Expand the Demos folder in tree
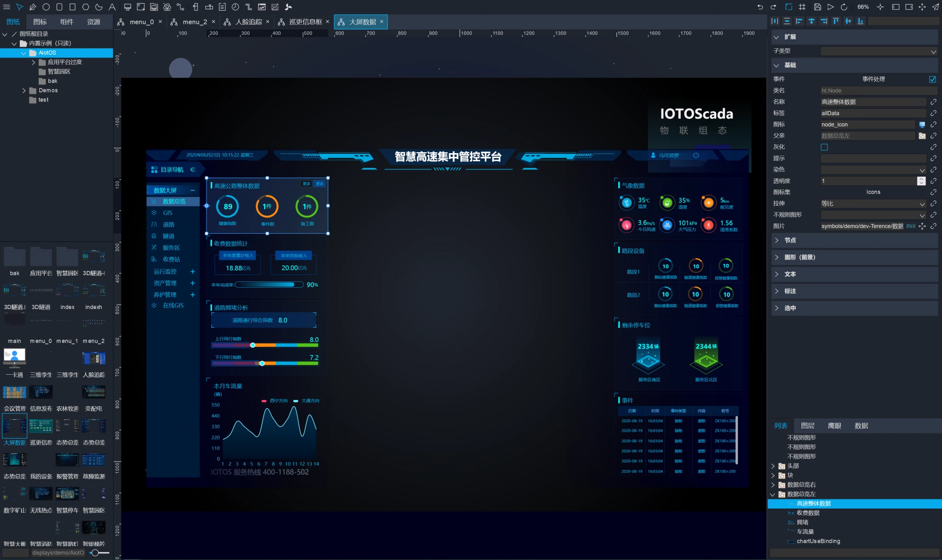The image size is (942, 560). coord(24,91)
